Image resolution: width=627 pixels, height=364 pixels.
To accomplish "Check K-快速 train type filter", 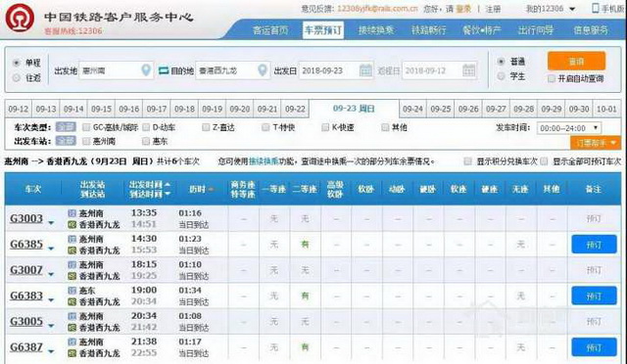I will [325, 127].
